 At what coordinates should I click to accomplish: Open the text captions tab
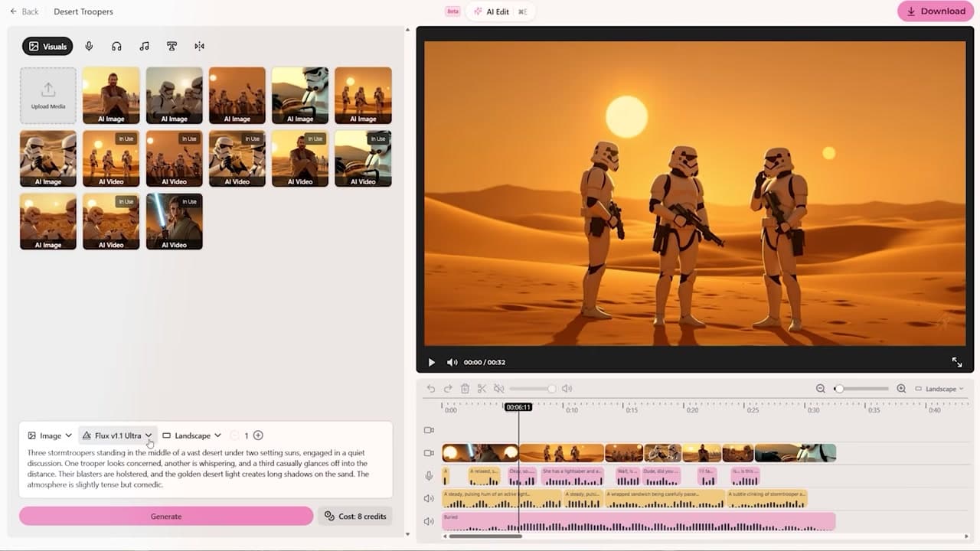tap(171, 47)
